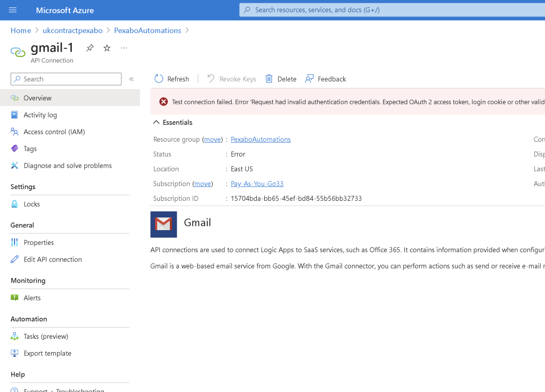545x392 pixels.
Task: Click the Feedback button label
Action: coord(332,79)
